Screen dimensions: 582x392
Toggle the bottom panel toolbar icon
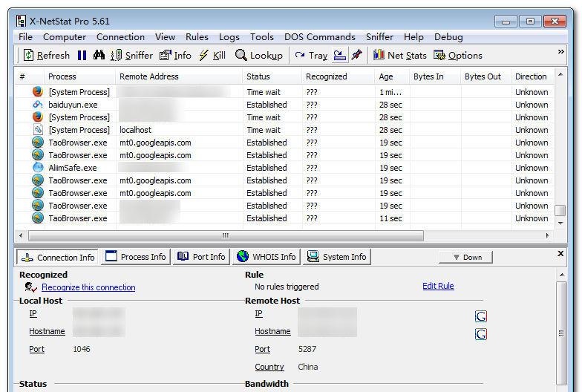tap(339, 55)
